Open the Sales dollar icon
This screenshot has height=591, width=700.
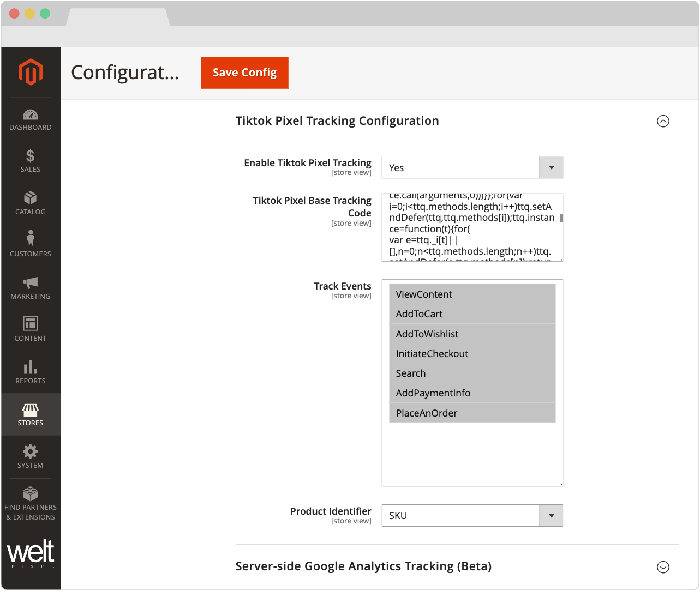tap(31, 156)
